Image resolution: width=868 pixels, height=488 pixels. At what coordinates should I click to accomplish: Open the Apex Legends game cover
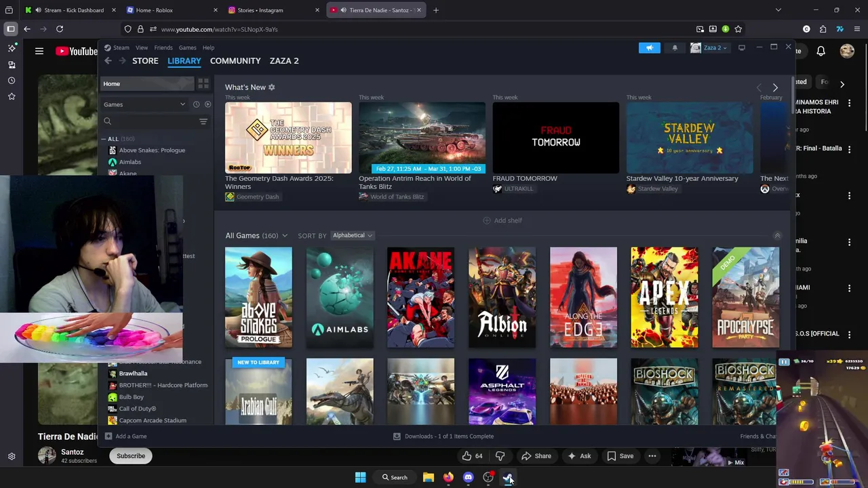tap(665, 298)
